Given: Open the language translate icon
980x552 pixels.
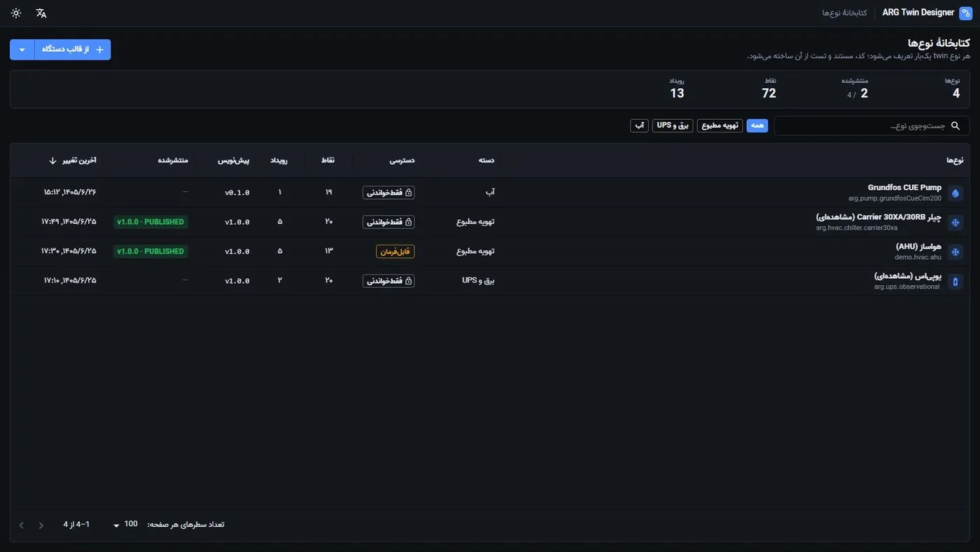Looking at the screenshot, I should click(x=41, y=13).
